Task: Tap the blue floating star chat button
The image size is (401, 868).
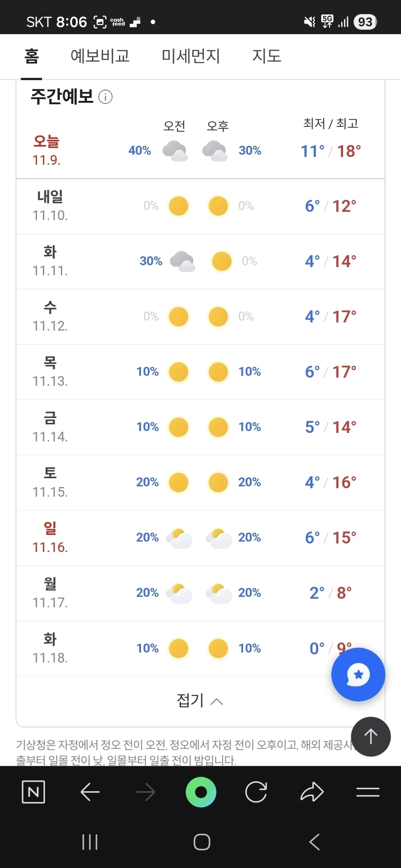Action: pyautogui.click(x=358, y=674)
